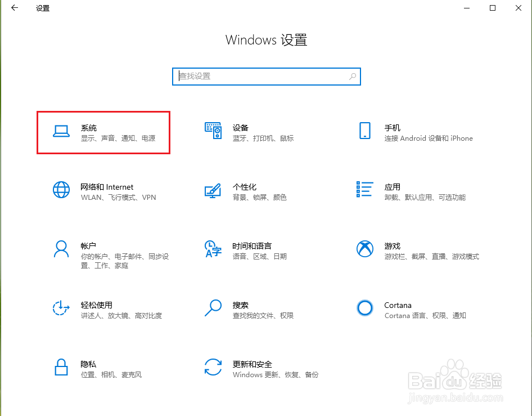
Task: Select the Cortana circle icon
Action: tap(365, 308)
